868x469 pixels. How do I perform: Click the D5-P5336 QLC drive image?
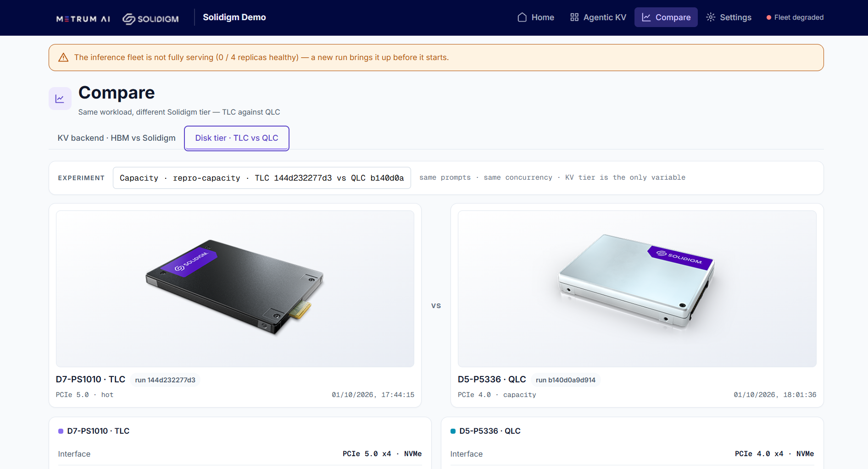click(637, 289)
